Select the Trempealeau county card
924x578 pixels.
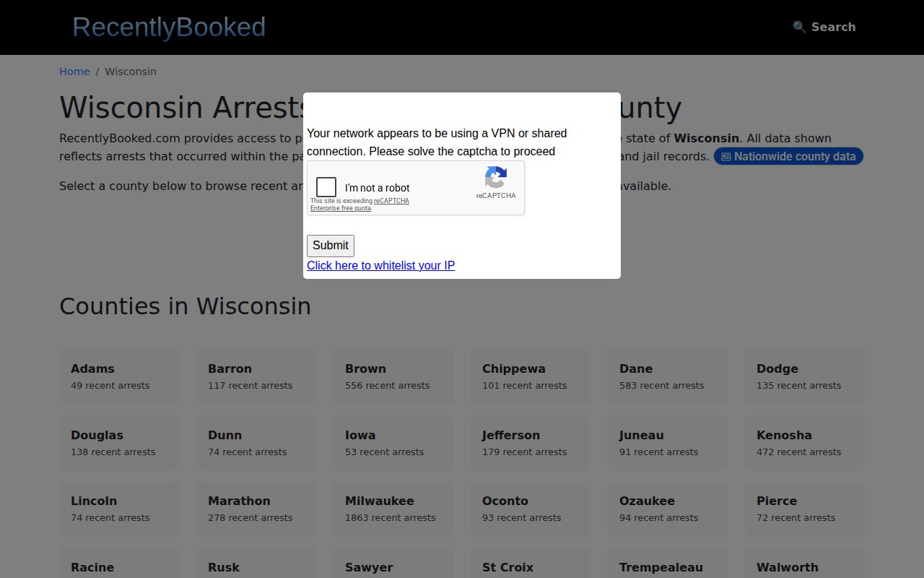[x=668, y=564]
